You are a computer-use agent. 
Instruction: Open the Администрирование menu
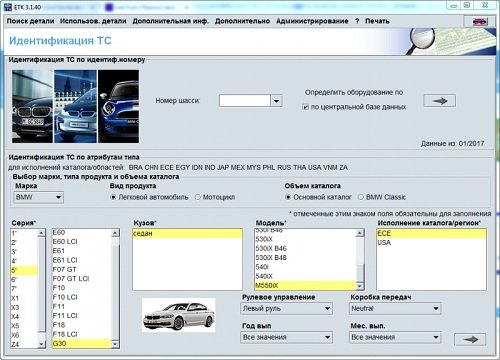[x=312, y=21]
